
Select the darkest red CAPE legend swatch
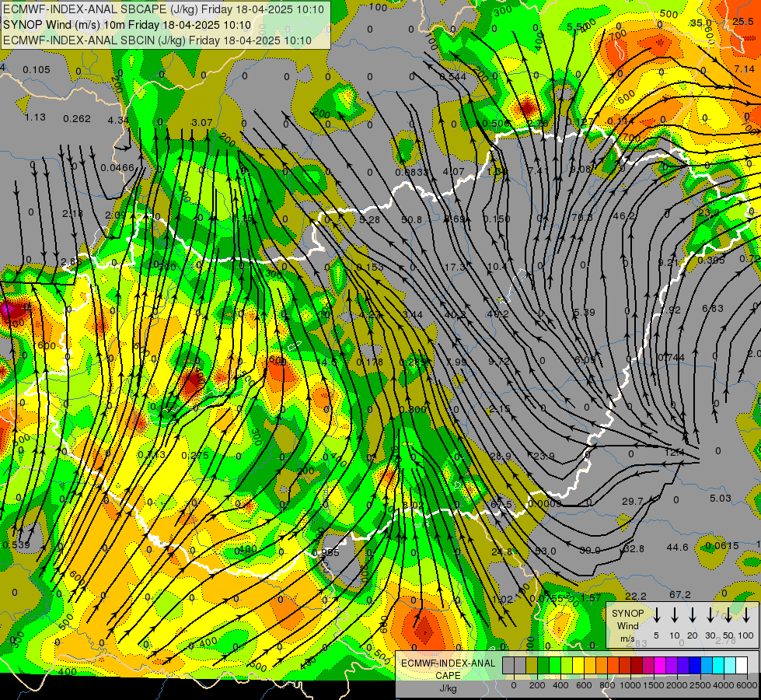pos(637,666)
